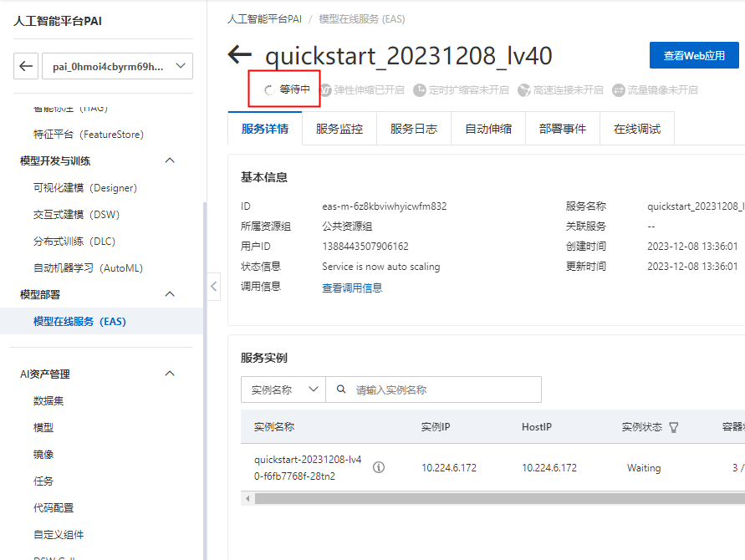This screenshot has height=560, width=745.
Task: Click the ID value eas-m-6z8kbviwhyicwfm832
Action: [385, 206]
